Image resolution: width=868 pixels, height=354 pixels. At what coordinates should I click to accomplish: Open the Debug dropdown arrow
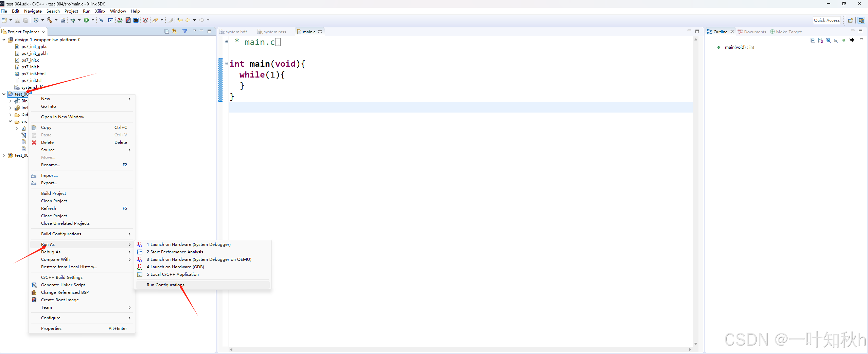point(79,20)
